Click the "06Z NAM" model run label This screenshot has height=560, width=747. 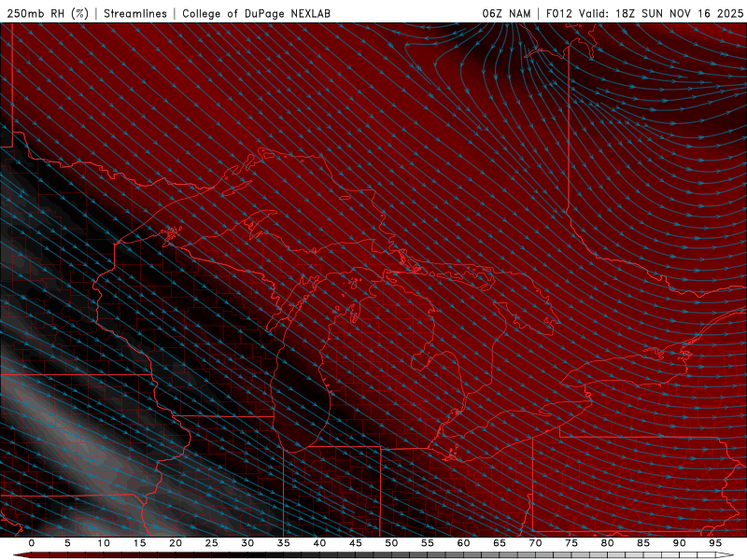tap(506, 13)
